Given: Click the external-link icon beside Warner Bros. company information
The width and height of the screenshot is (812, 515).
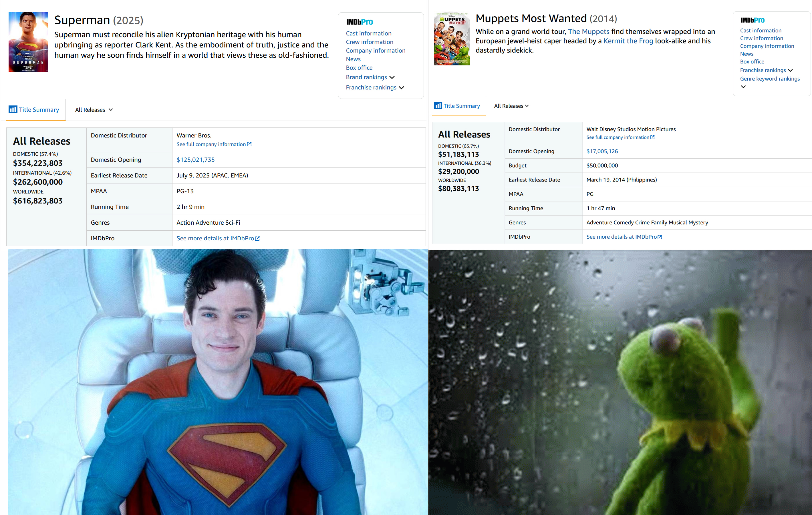Looking at the screenshot, I should [x=249, y=144].
